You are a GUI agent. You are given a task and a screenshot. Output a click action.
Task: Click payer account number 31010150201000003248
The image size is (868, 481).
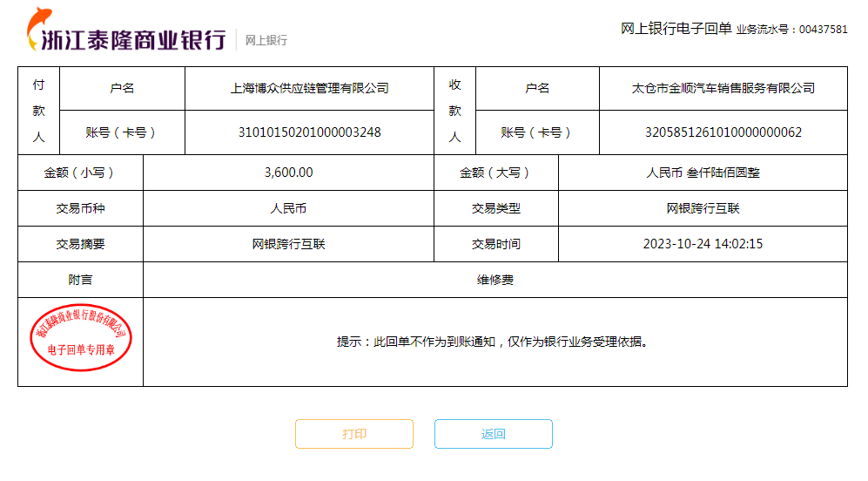click(309, 132)
